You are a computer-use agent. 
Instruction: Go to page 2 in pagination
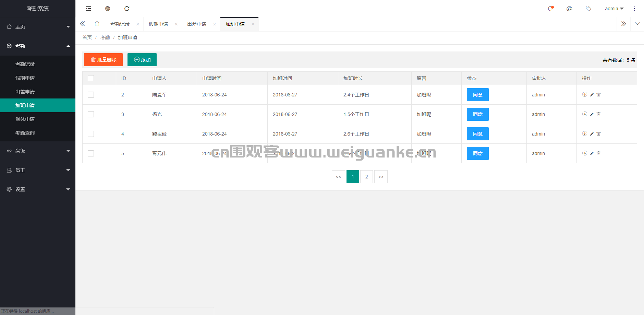point(366,177)
